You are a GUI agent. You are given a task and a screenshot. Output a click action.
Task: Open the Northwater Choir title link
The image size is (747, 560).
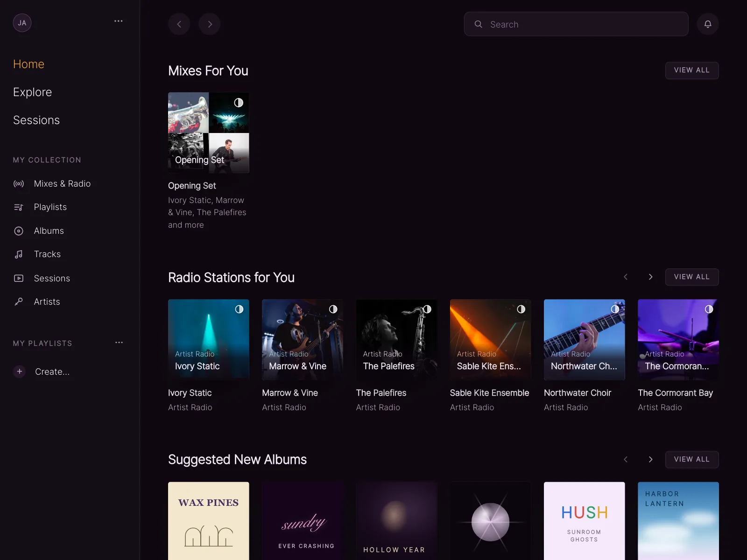(x=578, y=393)
